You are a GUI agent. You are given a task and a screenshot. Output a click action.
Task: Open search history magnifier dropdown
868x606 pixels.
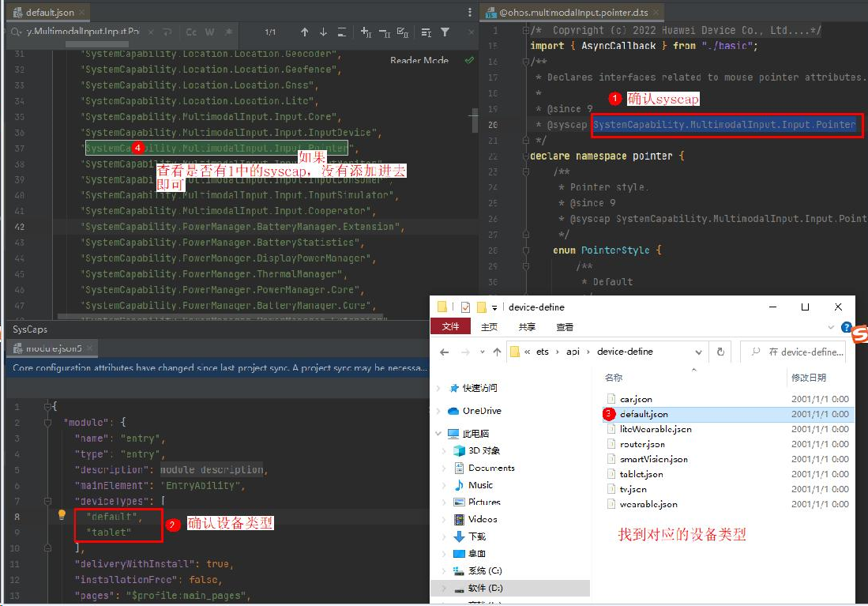pos(16,32)
